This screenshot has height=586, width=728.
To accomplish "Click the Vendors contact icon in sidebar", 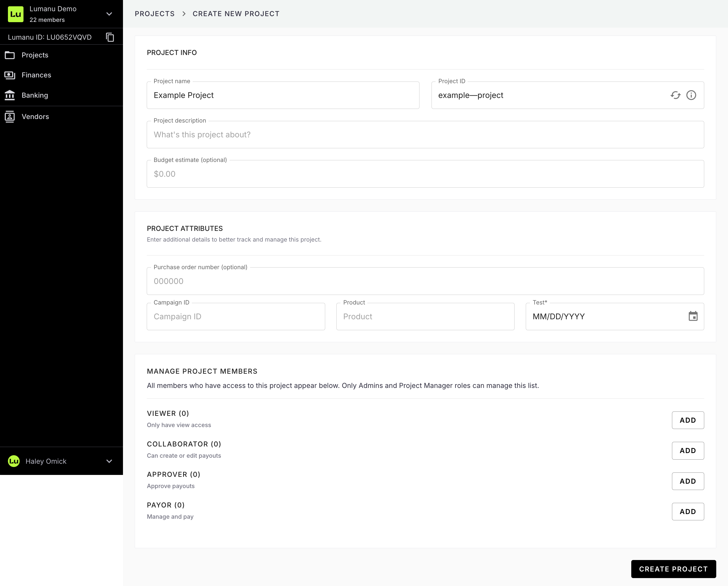I will pyautogui.click(x=10, y=117).
